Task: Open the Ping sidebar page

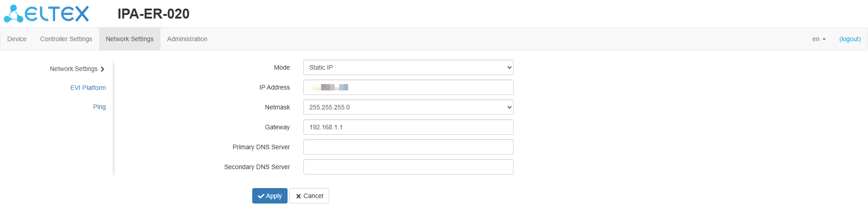Action: [99, 107]
